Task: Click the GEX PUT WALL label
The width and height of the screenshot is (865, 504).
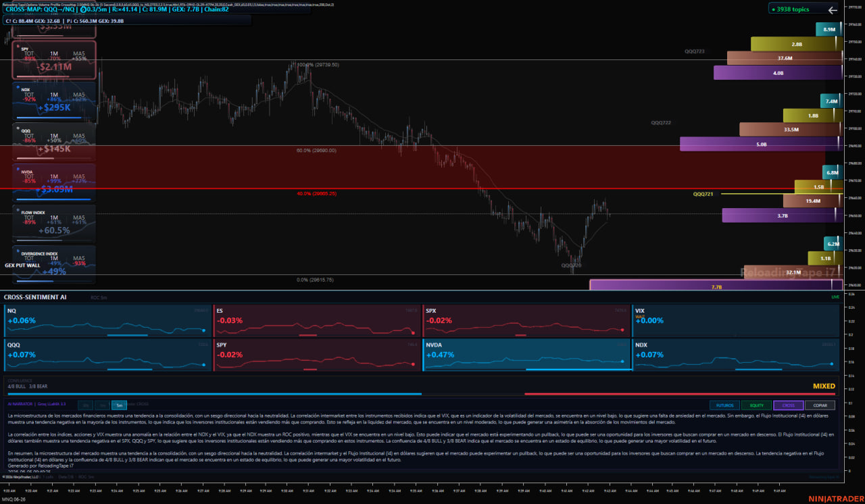Action: tap(23, 266)
